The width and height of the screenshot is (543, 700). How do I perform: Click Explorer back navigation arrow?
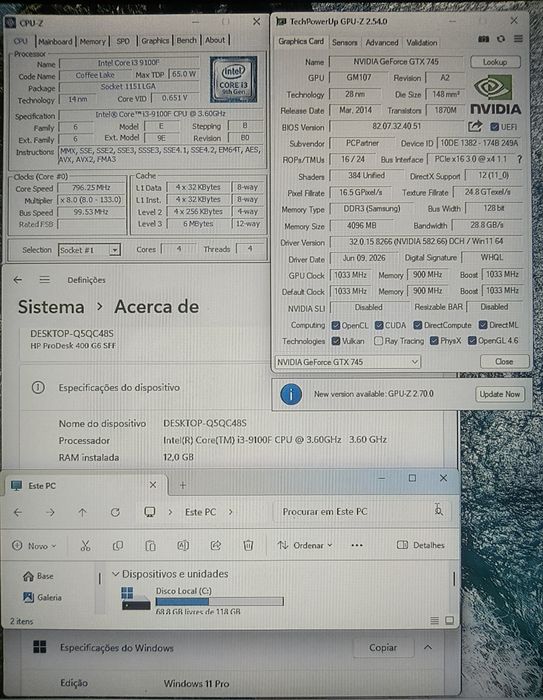pos(18,512)
